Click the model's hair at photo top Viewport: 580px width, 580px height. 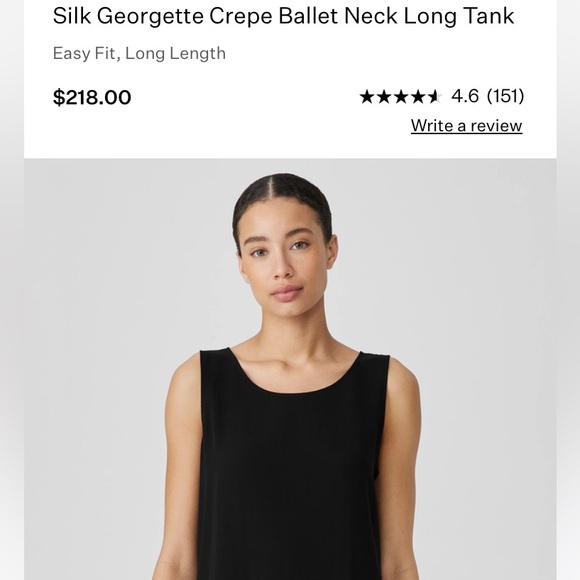pyautogui.click(x=283, y=192)
